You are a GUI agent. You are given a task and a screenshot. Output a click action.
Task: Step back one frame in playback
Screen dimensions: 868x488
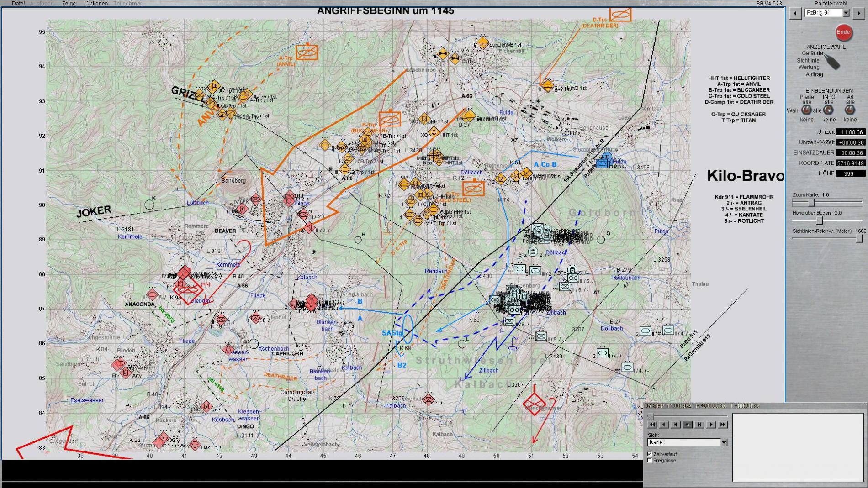pos(675,425)
